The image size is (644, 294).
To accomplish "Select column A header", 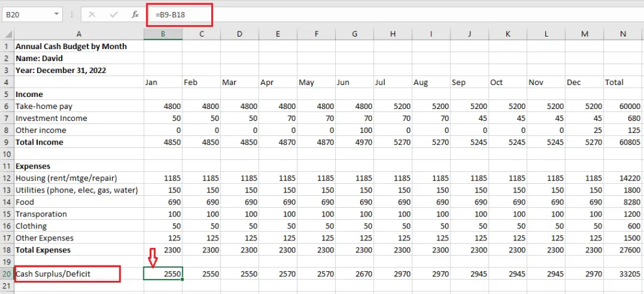I will point(79,34).
